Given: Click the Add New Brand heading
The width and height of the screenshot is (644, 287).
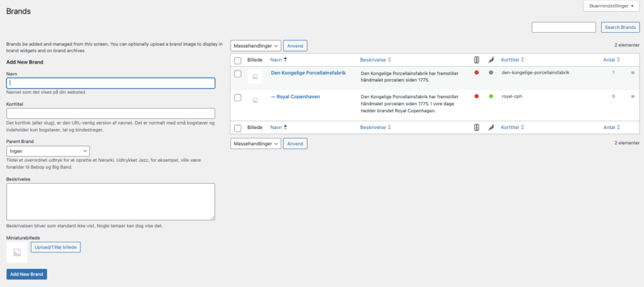Looking at the screenshot, I should [x=25, y=62].
